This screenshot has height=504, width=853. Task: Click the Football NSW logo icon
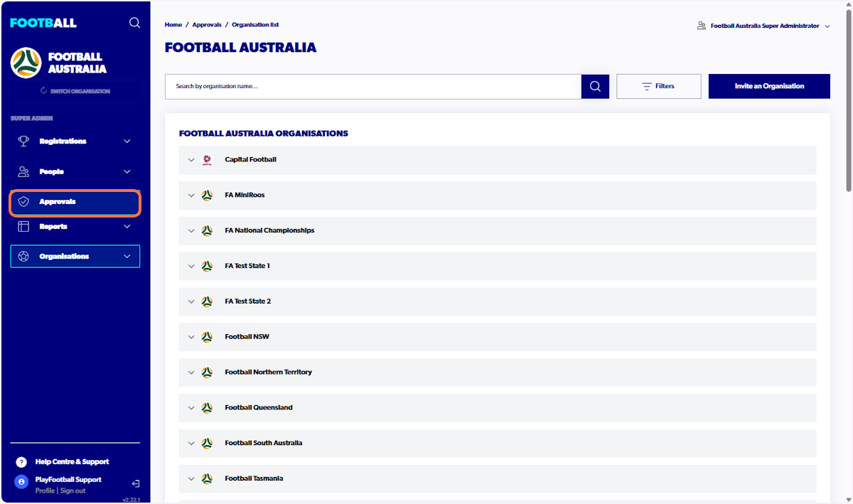tap(207, 337)
